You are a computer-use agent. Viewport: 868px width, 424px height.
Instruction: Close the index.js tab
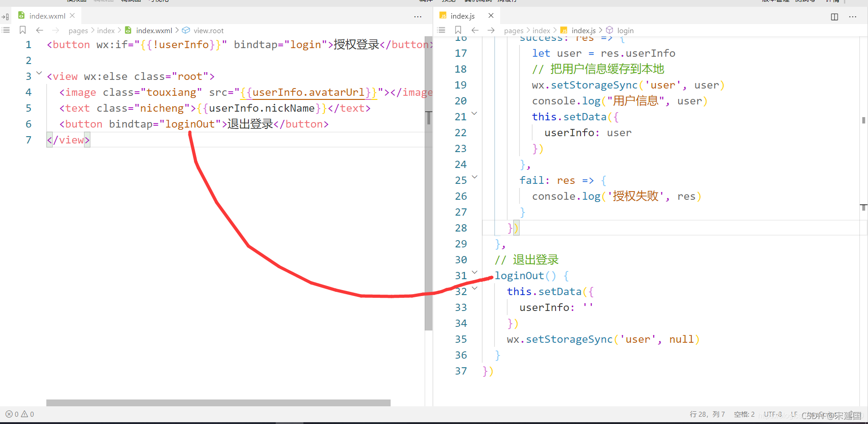[491, 15]
